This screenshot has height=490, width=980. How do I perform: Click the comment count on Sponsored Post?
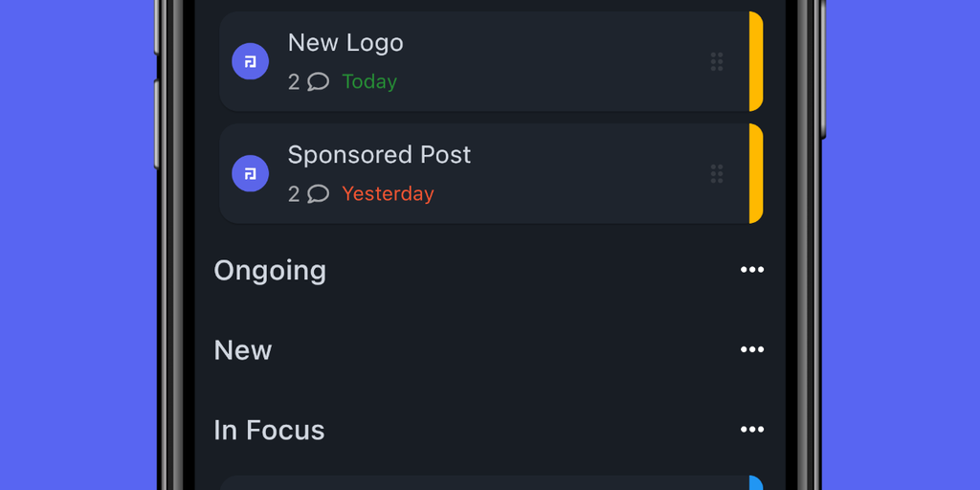click(294, 194)
